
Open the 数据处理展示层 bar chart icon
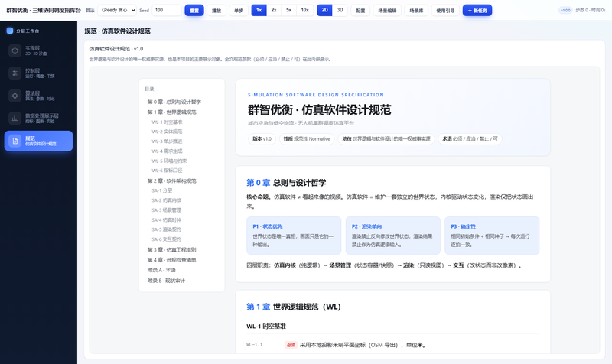tap(15, 119)
